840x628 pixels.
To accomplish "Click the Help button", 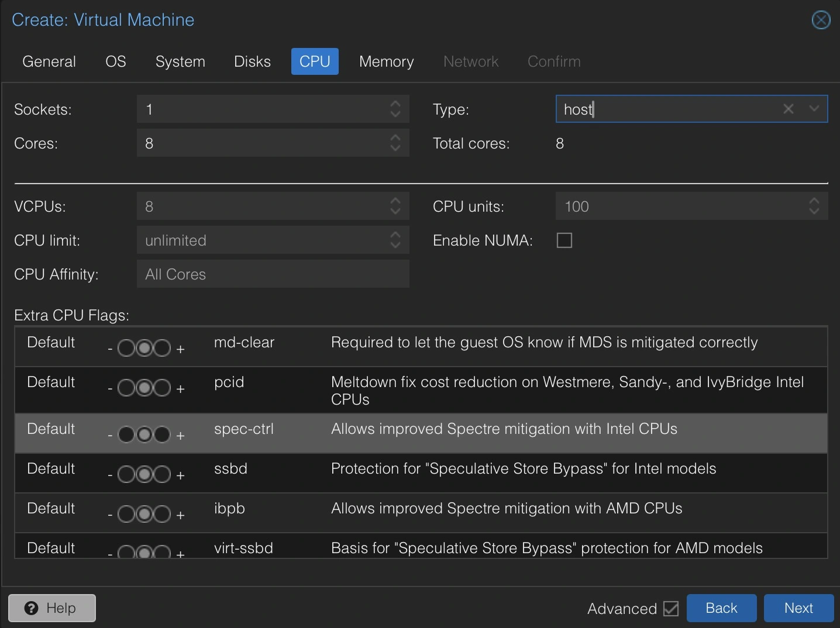I will [x=52, y=608].
